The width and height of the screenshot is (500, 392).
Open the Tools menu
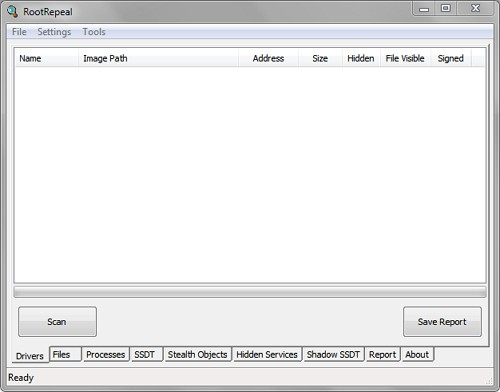coord(94,32)
